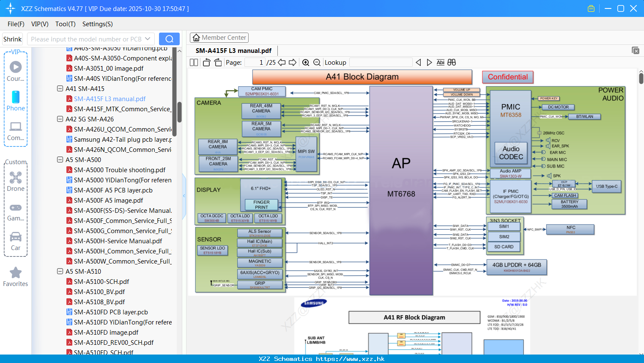The width and height of the screenshot is (644, 363).
Task: Open the Course sidebar icon
Action: tap(16, 71)
